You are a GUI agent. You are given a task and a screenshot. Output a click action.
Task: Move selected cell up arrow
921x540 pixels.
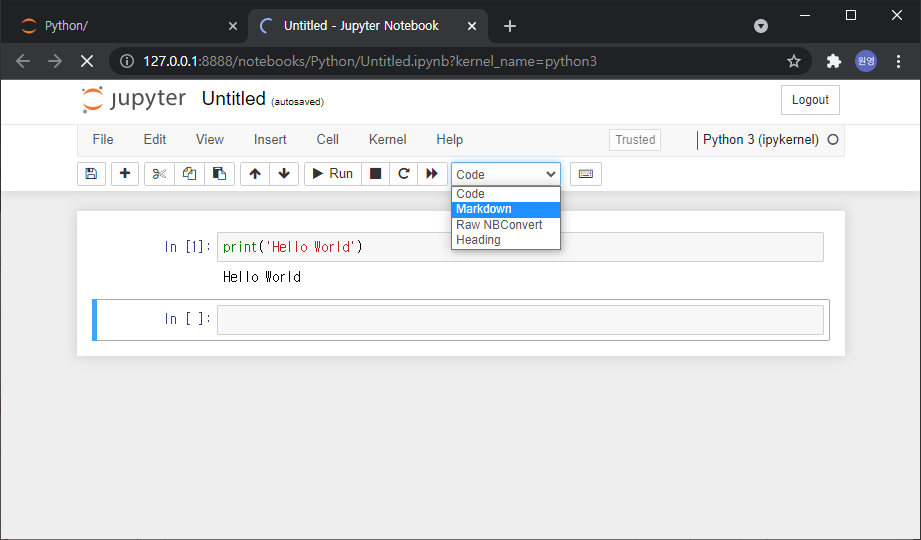click(255, 174)
